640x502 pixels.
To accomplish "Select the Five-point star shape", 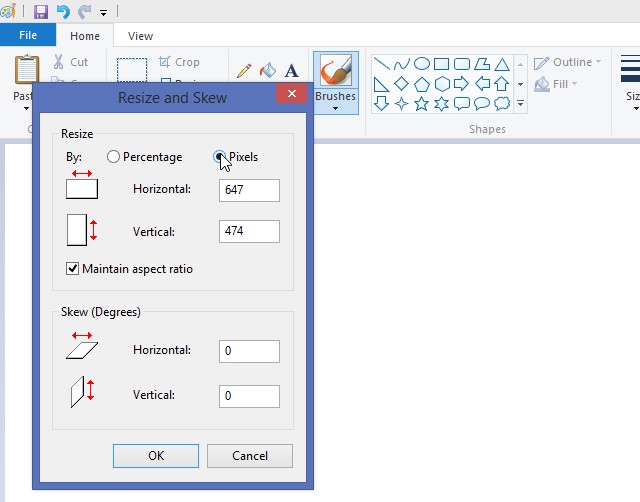I will coord(422,104).
